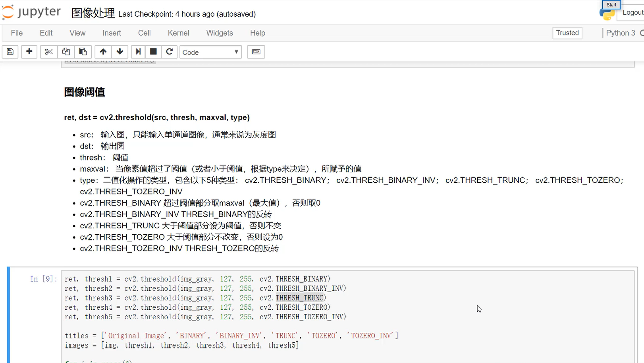The width and height of the screenshot is (644, 363).
Task: Insert a cell below with plus icon
Action: point(29,52)
